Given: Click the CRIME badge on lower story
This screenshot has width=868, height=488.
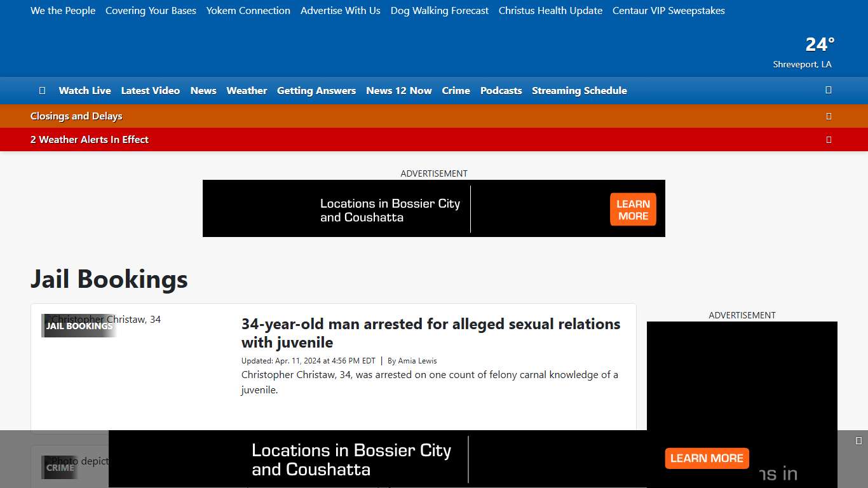Looking at the screenshot, I should [59, 468].
